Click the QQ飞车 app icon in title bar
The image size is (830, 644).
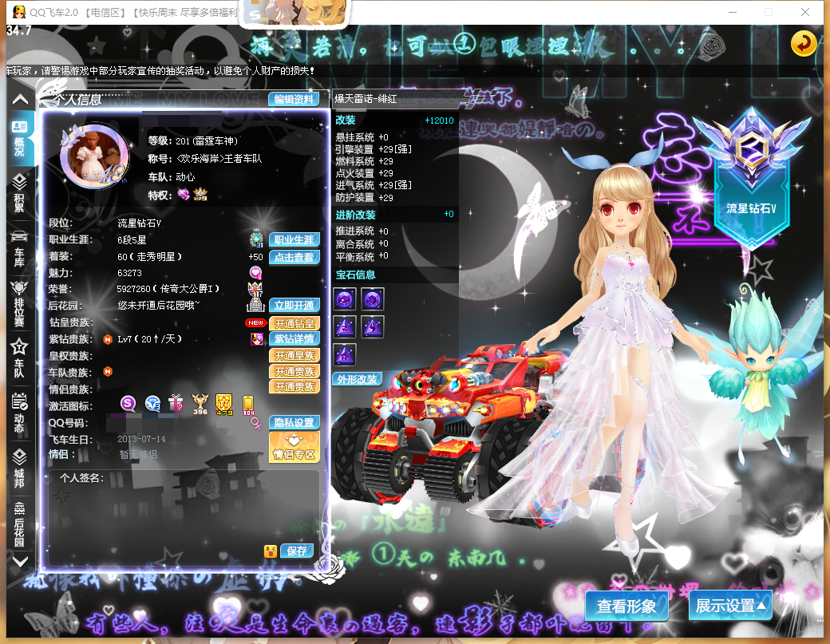pyautogui.click(x=19, y=12)
